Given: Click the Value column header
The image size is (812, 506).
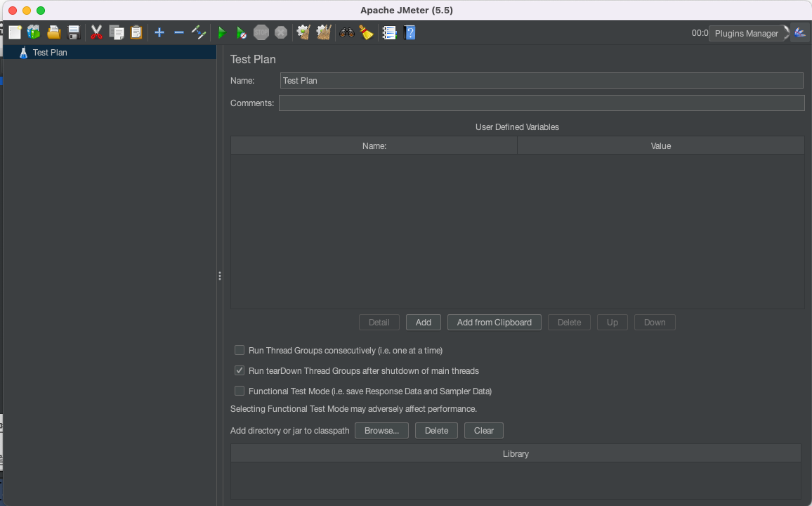Looking at the screenshot, I should [661, 146].
